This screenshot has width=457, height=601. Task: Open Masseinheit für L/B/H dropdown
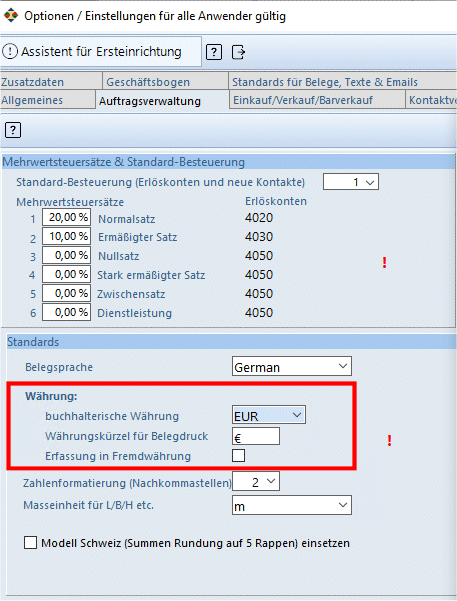(x=292, y=505)
